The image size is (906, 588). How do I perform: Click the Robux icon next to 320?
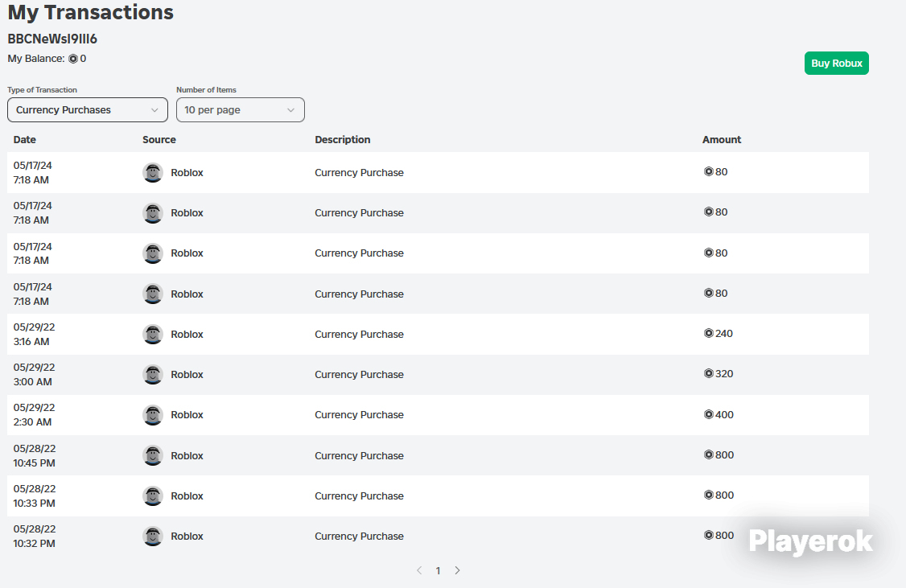708,374
